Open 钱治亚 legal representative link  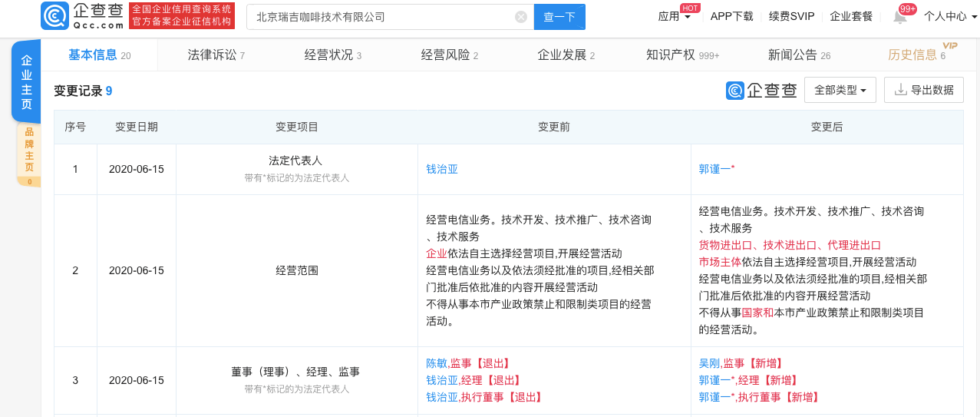coord(442,169)
